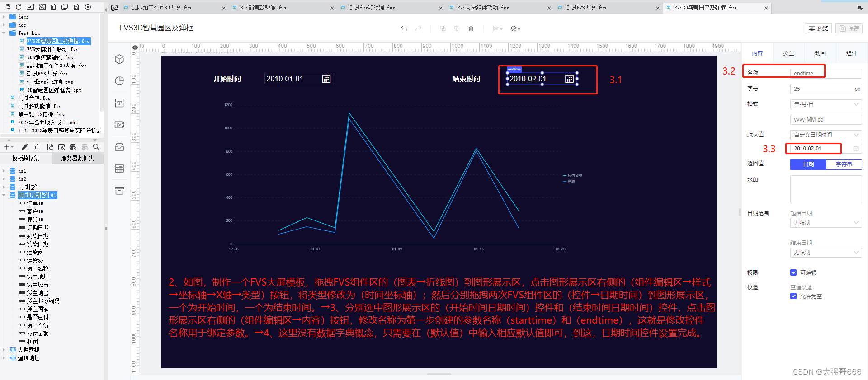Refresh the template file tree

(19, 7)
